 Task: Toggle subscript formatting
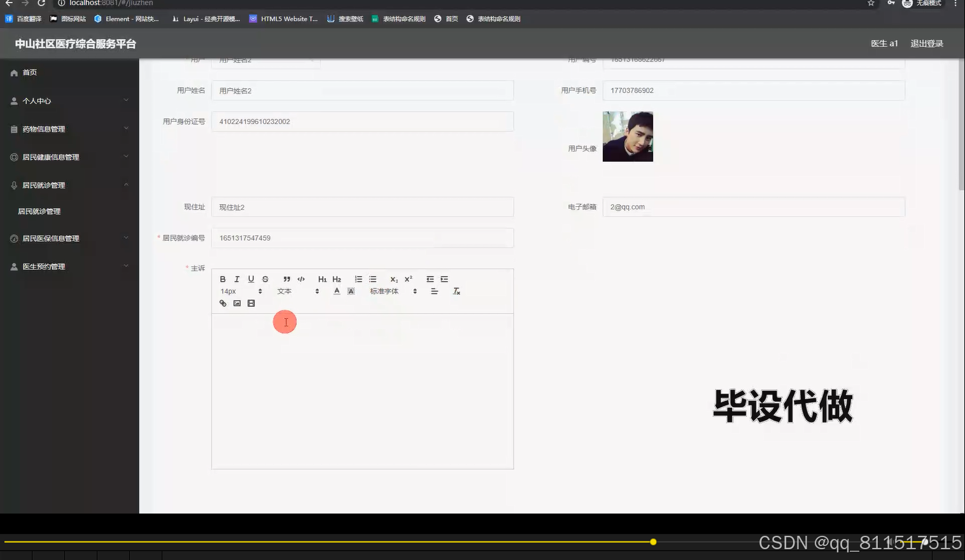(393, 279)
